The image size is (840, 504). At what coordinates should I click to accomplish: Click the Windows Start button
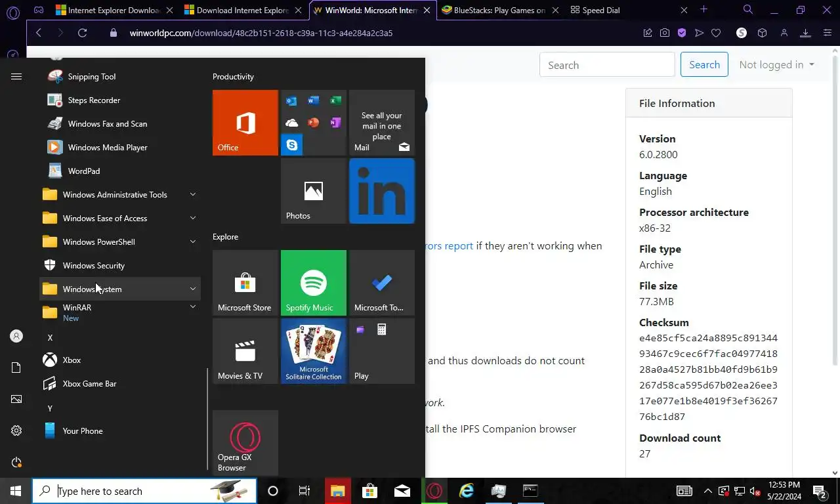[16, 491]
